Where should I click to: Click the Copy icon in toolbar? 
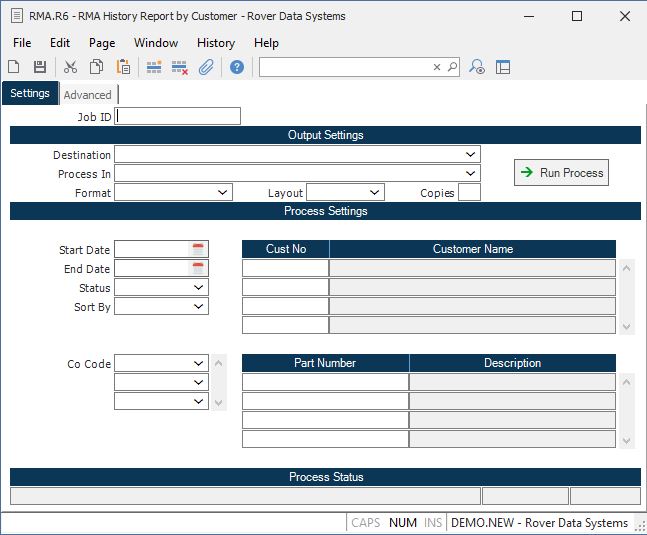97,67
